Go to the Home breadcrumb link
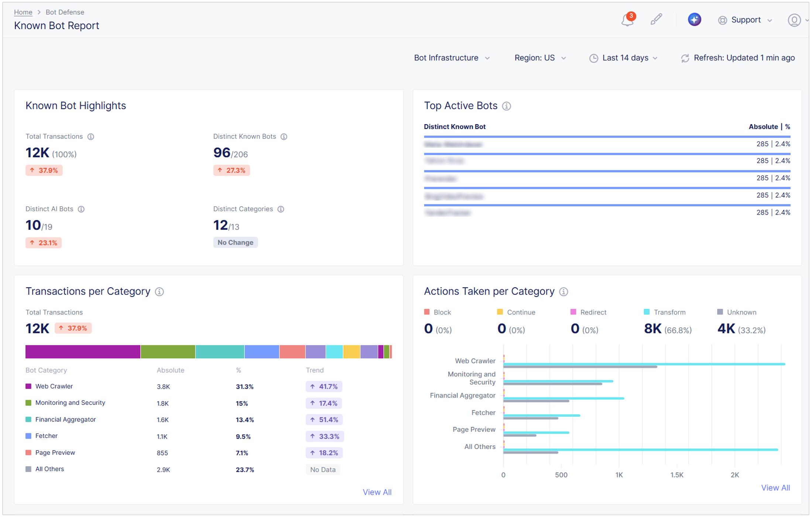Viewport: 812px width, 517px height. [23, 12]
